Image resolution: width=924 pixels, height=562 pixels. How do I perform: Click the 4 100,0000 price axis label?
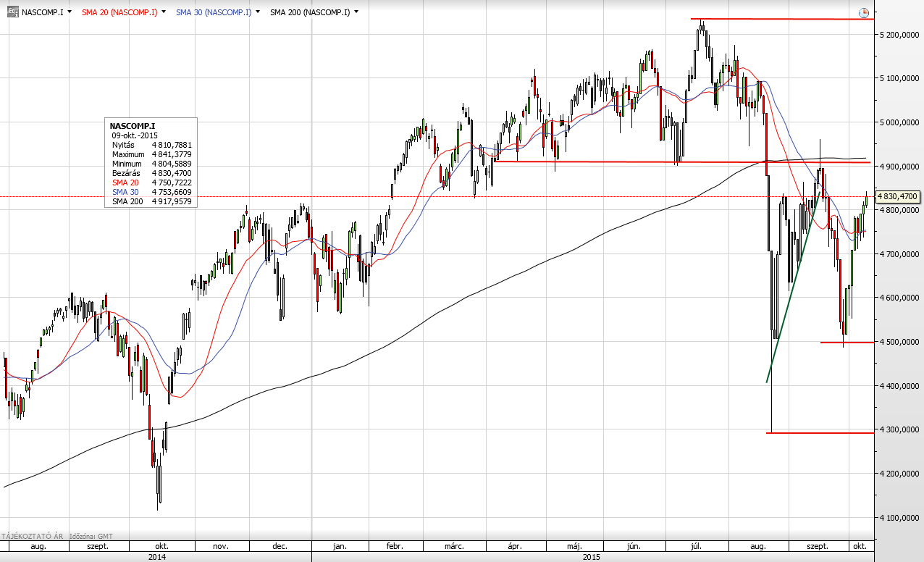tap(899, 518)
